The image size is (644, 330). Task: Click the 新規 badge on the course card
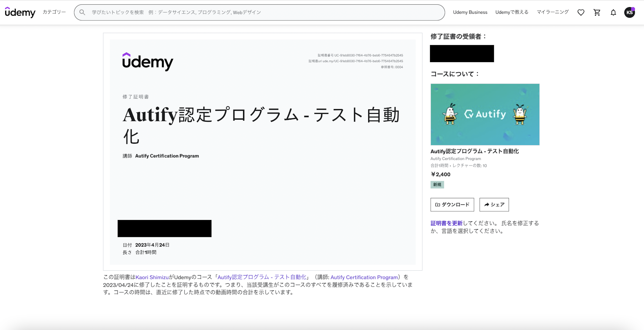pyautogui.click(x=437, y=184)
